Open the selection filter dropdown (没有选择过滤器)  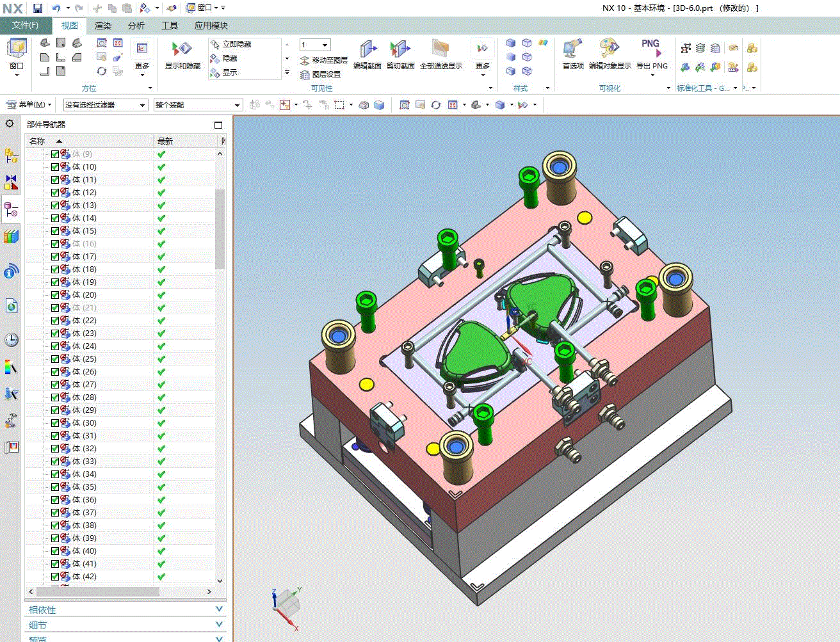[x=106, y=105]
